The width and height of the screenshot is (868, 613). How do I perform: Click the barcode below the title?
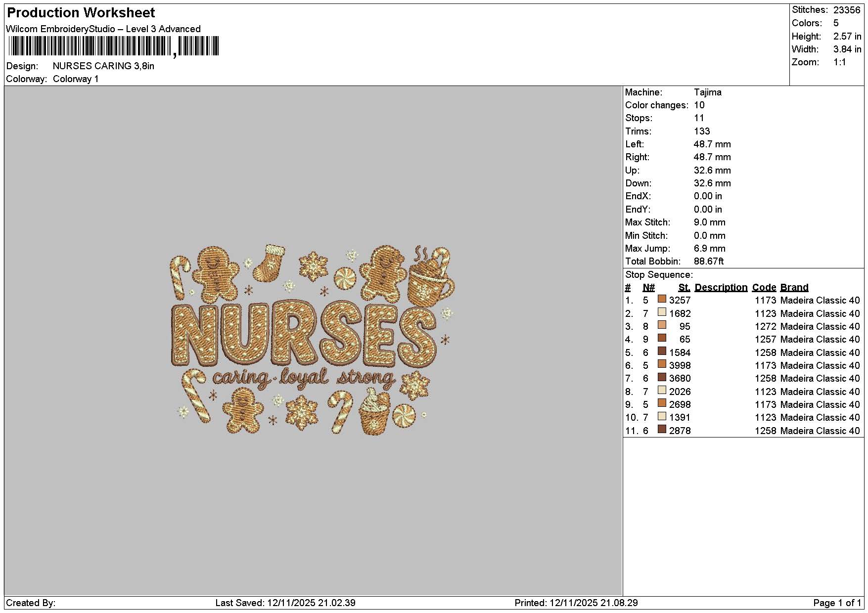click(114, 46)
